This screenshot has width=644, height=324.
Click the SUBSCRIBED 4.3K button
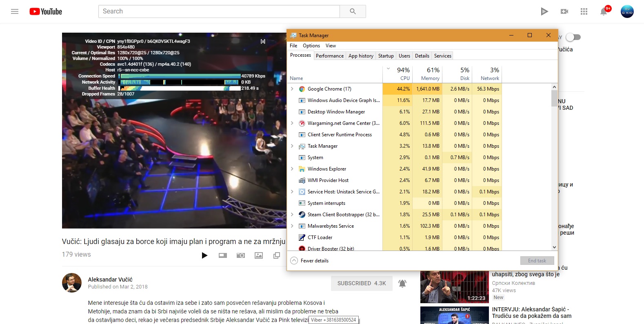pyautogui.click(x=362, y=283)
